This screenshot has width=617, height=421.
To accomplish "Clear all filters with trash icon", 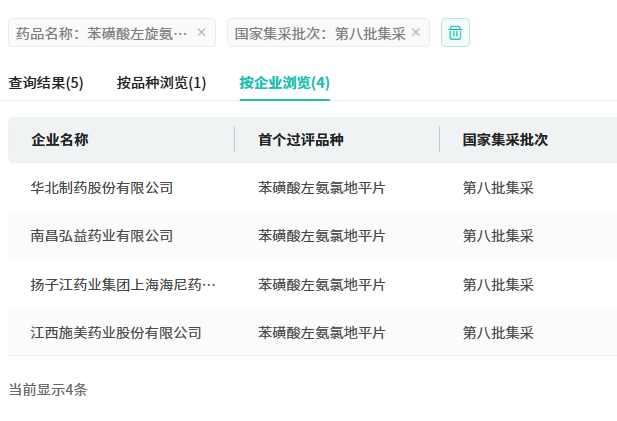I will click(x=455, y=33).
